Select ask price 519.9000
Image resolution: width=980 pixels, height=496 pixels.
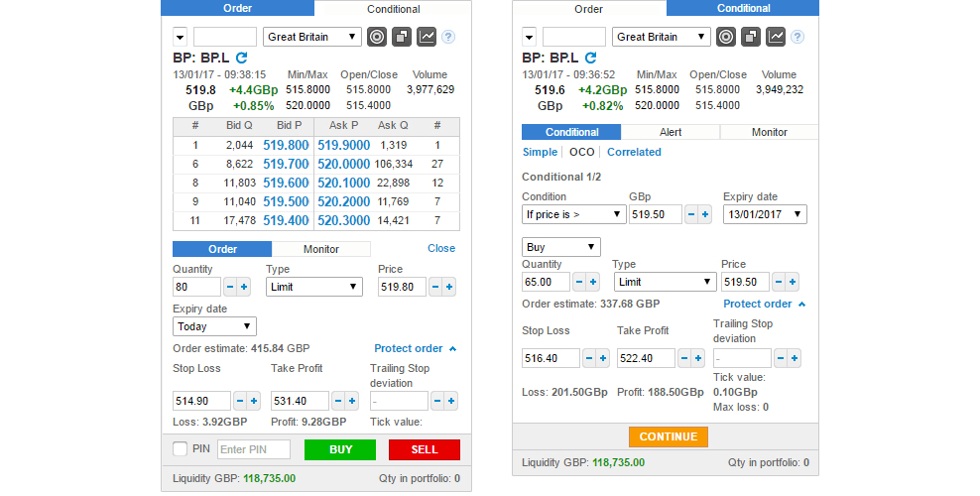click(x=344, y=145)
